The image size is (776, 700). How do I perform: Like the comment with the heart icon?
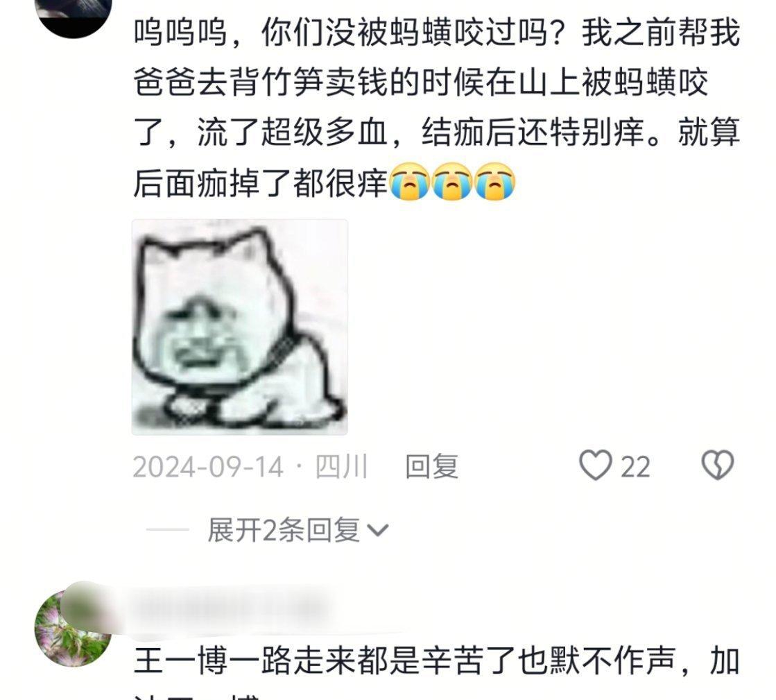596,465
